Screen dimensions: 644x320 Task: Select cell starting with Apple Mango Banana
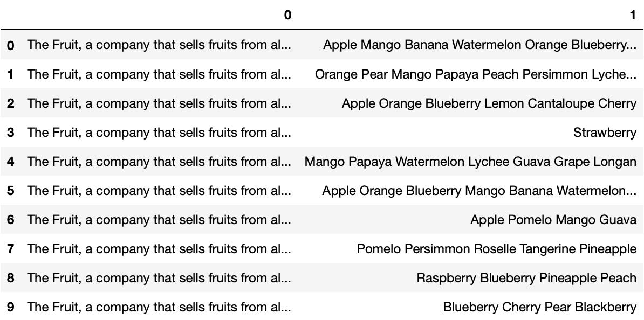click(479, 45)
